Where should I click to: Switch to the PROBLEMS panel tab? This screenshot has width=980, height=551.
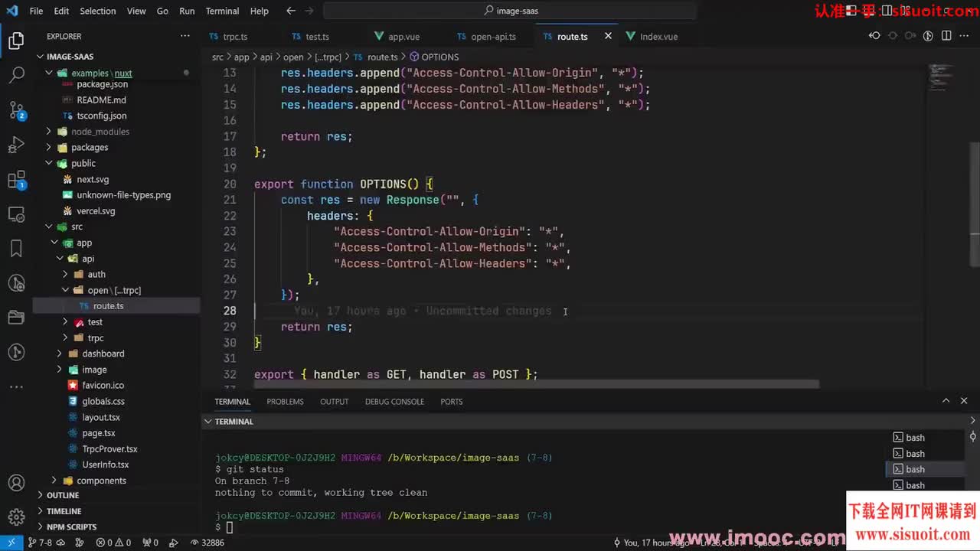point(285,401)
